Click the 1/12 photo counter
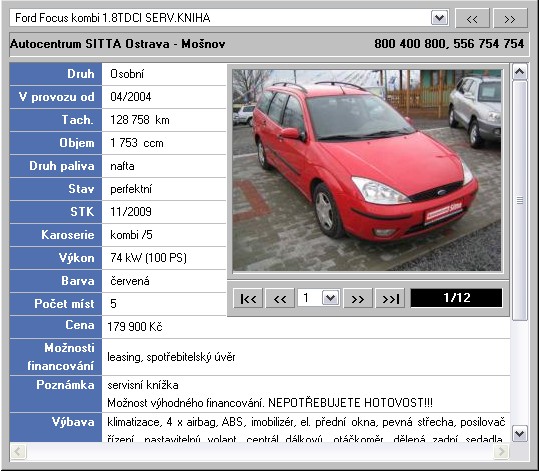 point(456,298)
